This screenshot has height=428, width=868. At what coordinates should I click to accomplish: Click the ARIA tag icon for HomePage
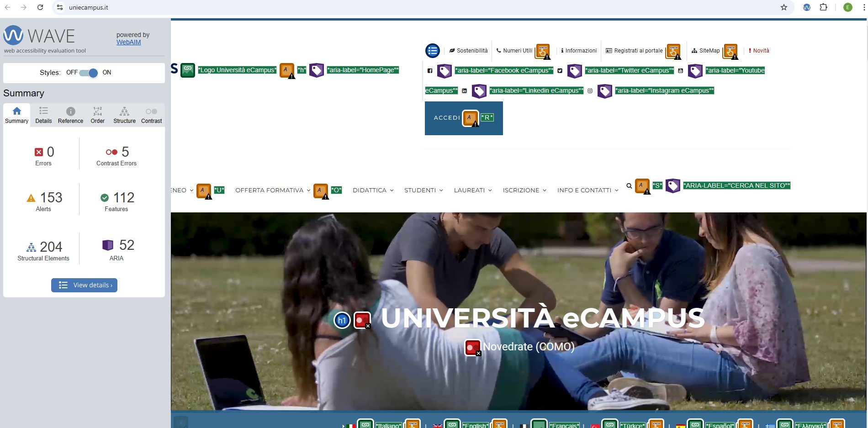[x=317, y=70]
